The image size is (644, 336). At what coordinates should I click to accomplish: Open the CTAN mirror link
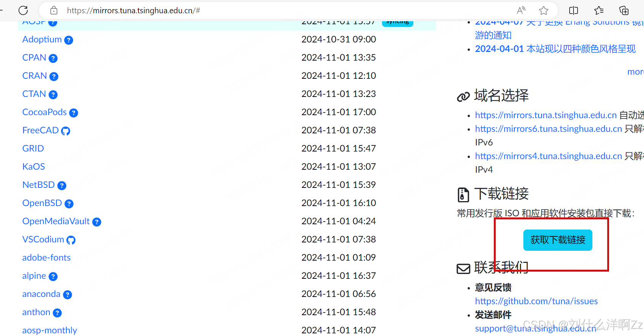coord(34,94)
